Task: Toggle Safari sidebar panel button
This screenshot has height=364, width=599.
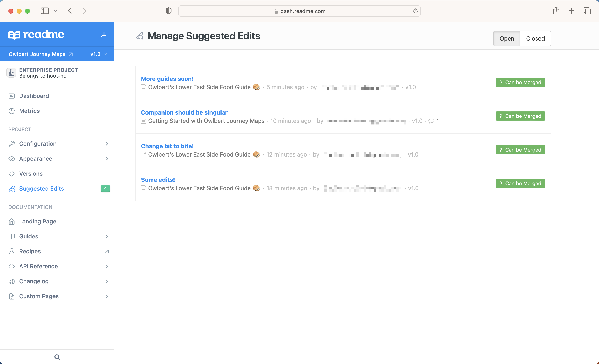Action: coord(45,11)
